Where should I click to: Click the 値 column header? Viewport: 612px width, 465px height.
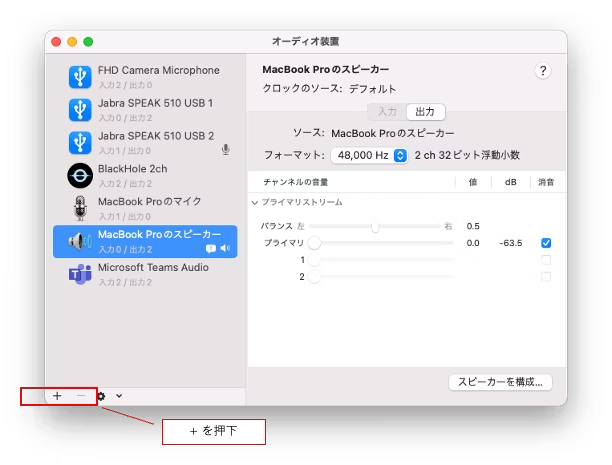click(473, 182)
